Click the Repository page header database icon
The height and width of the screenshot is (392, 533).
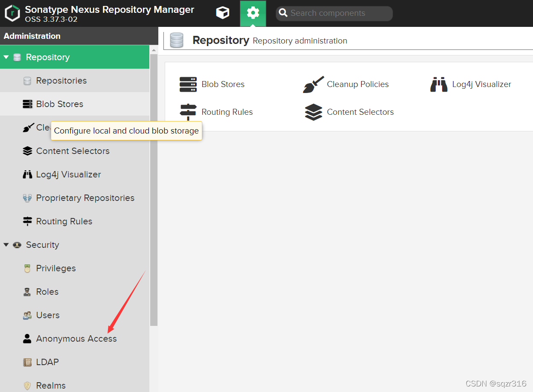coord(177,41)
